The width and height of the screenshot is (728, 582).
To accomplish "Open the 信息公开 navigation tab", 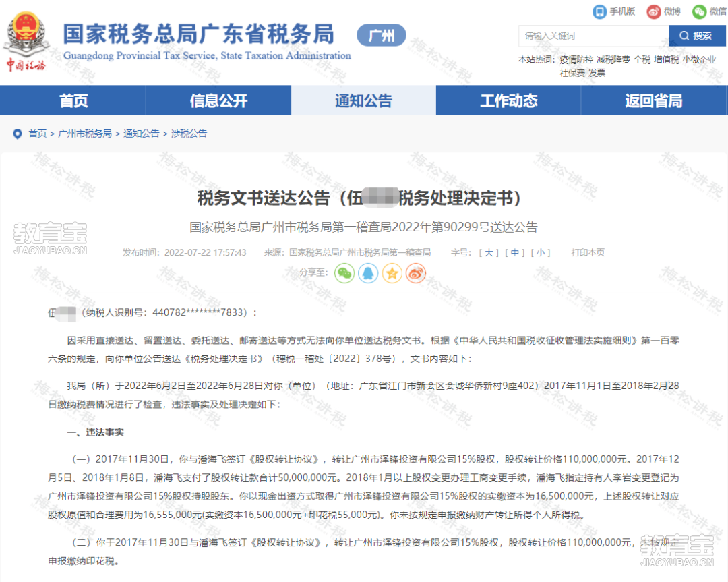I will click(x=218, y=100).
